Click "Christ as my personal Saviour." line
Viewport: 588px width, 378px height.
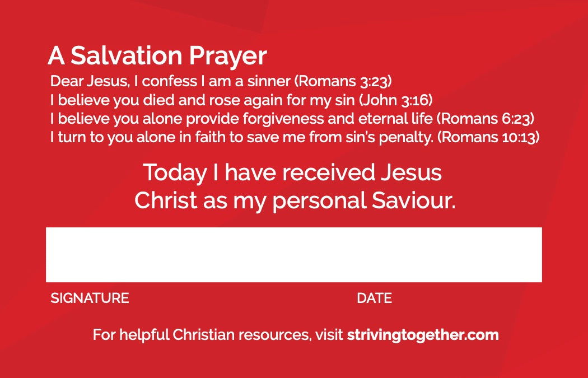(x=295, y=201)
